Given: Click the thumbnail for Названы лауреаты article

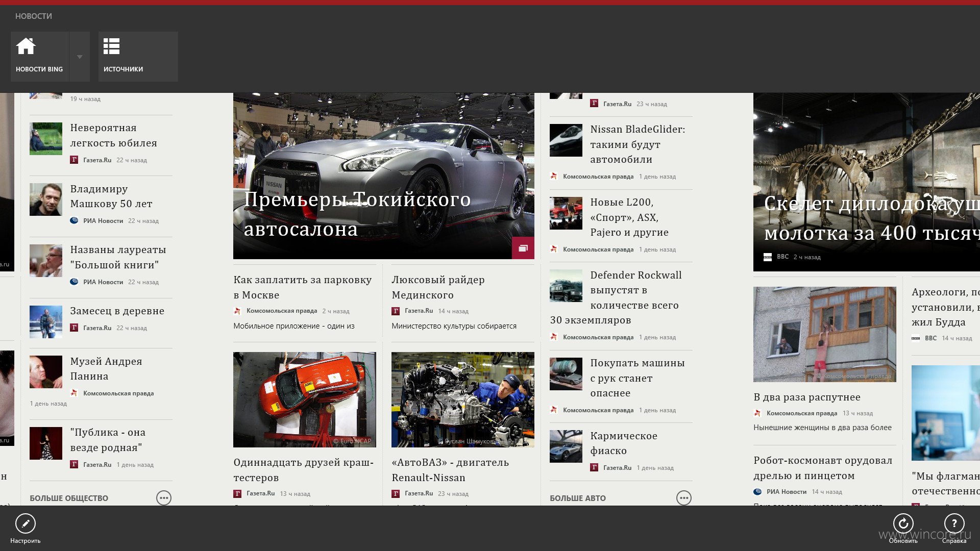Looking at the screenshot, I should tap(46, 261).
